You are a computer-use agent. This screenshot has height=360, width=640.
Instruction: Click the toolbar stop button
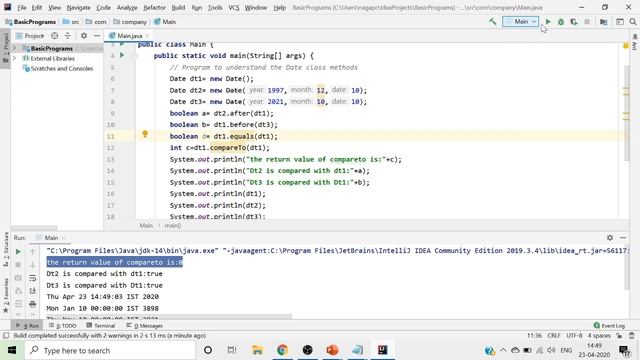tap(587, 22)
